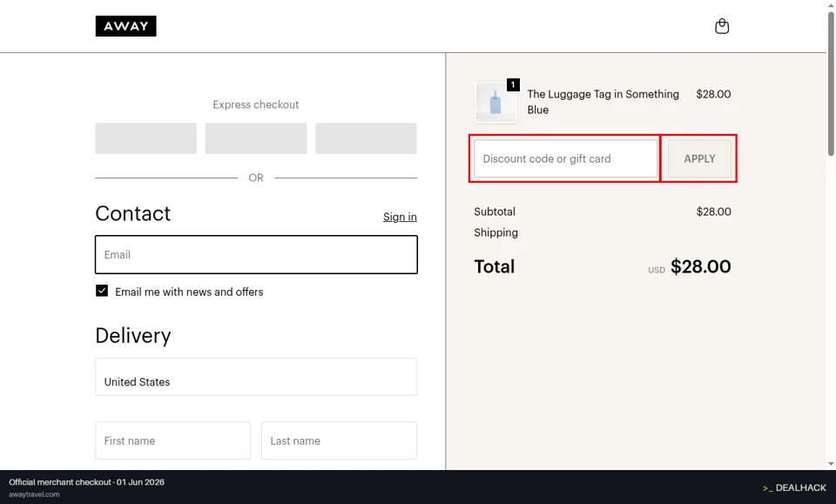
Task: Click the scrollbar down arrow
Action: coord(831,464)
